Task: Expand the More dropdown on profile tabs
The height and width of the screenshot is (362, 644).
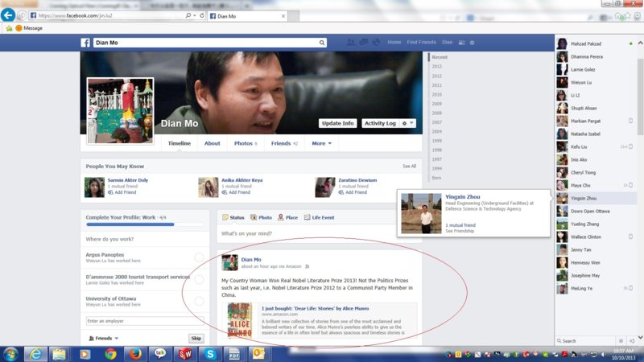Action: coord(321,143)
